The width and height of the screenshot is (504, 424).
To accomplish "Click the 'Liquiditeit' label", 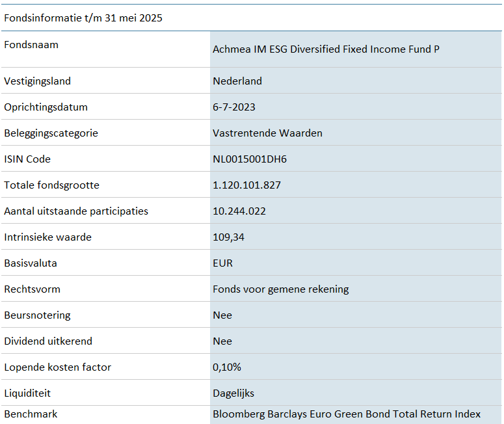I will point(27,393).
